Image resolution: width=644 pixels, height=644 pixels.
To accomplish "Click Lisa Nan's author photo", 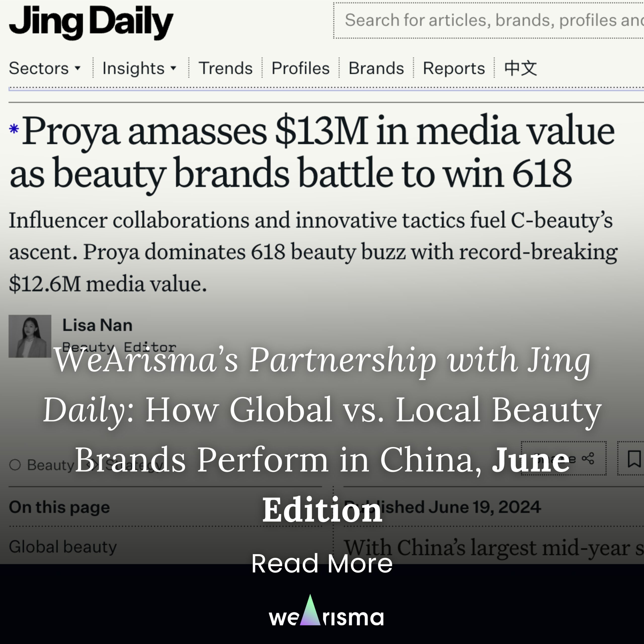I will (x=30, y=336).
